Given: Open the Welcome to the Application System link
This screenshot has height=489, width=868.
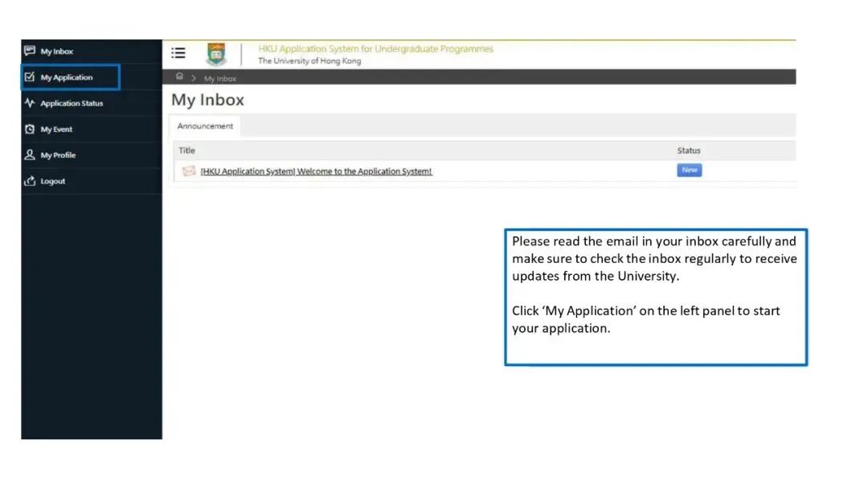Looking at the screenshot, I should click(x=316, y=171).
